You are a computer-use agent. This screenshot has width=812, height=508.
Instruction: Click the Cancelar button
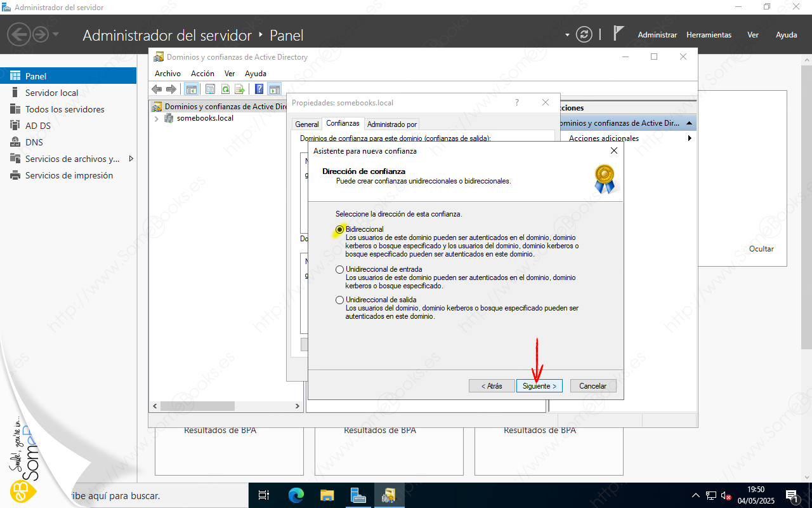[593, 386]
